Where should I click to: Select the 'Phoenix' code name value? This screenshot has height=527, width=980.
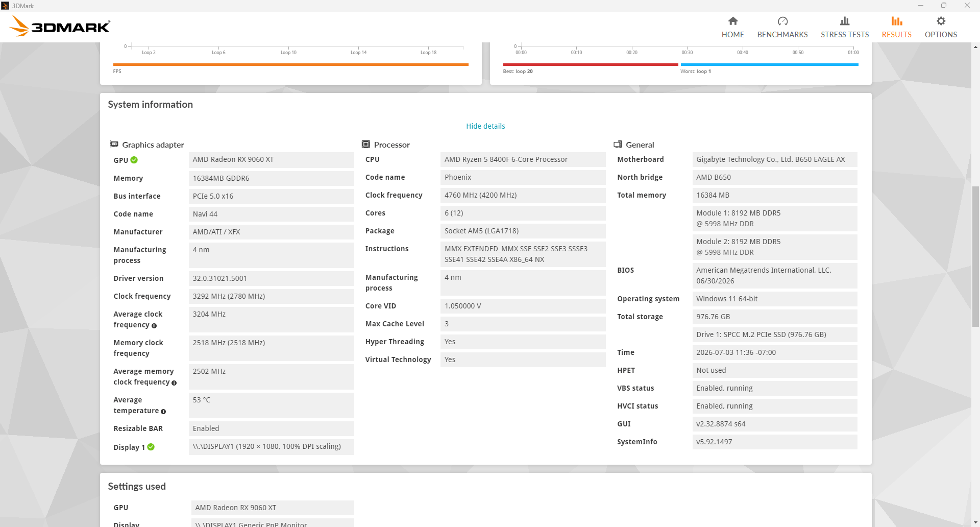coord(523,177)
